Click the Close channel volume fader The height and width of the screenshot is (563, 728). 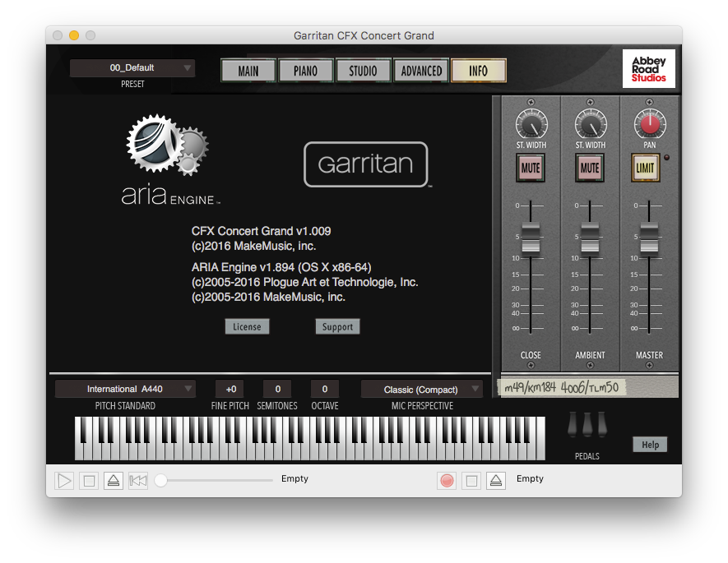pos(531,239)
